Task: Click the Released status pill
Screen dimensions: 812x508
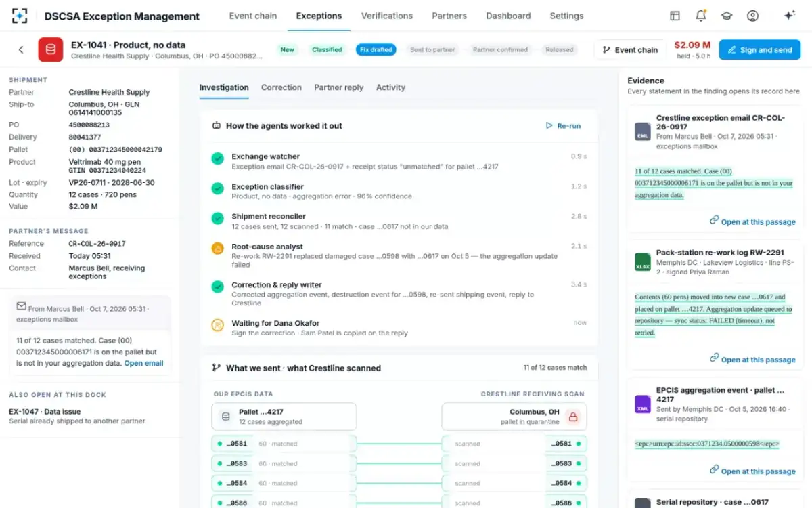Action: click(x=560, y=49)
